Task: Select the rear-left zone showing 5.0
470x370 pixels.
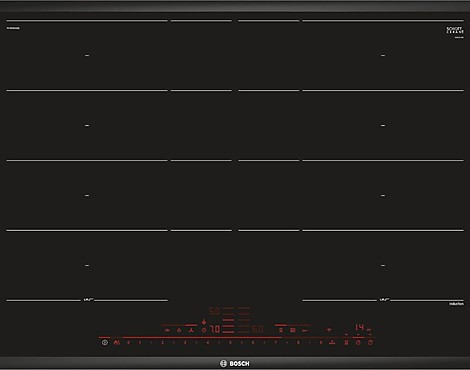Action: coord(214,311)
